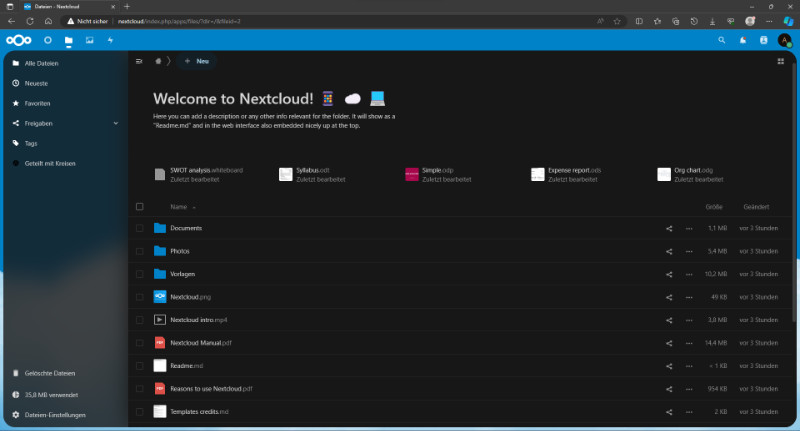This screenshot has width=800, height=431.
Task: Open recent file Syllabus.odt
Action: pyautogui.click(x=312, y=174)
